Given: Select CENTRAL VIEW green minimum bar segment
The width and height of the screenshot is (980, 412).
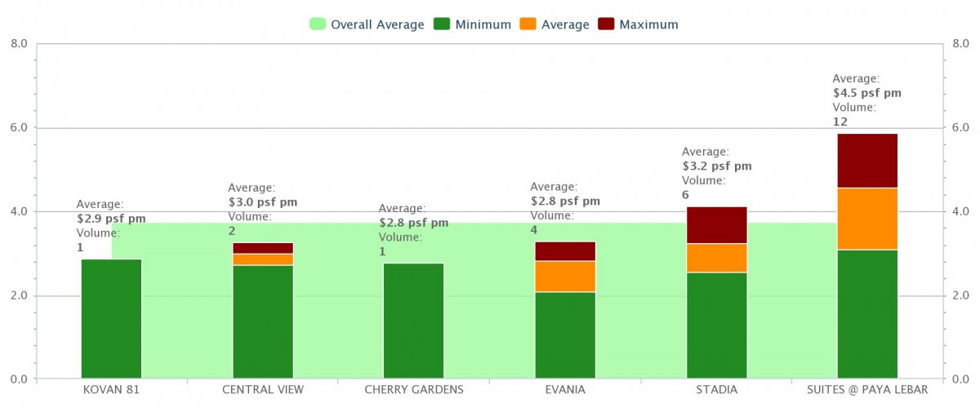Looking at the screenshot, I should [x=263, y=322].
